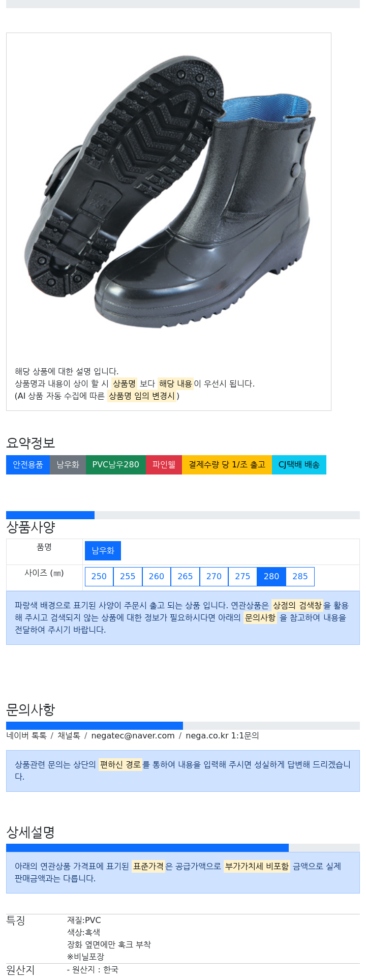Click the gray 남우화 tag
The height and width of the screenshot is (980, 366).
coord(68,465)
